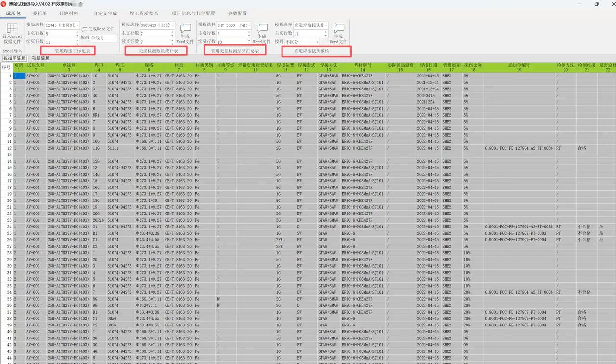616x364 pixels.
Task: Select the 项目信息 sub-tab
Action: pos(40,58)
